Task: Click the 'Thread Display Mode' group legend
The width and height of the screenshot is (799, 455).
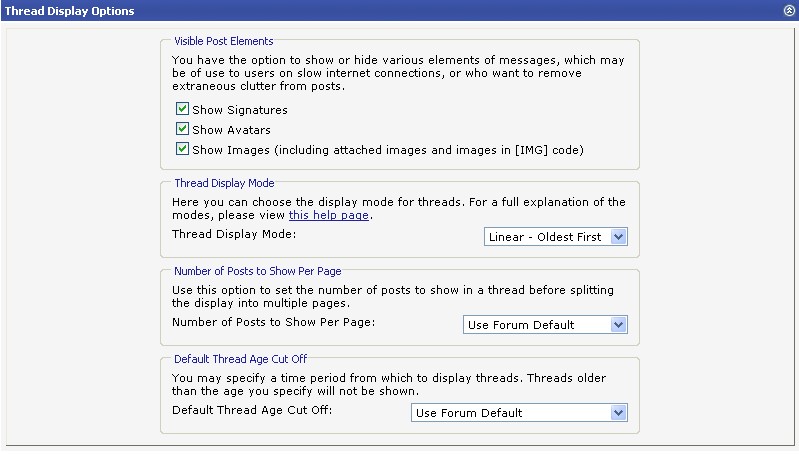Action: [x=224, y=183]
